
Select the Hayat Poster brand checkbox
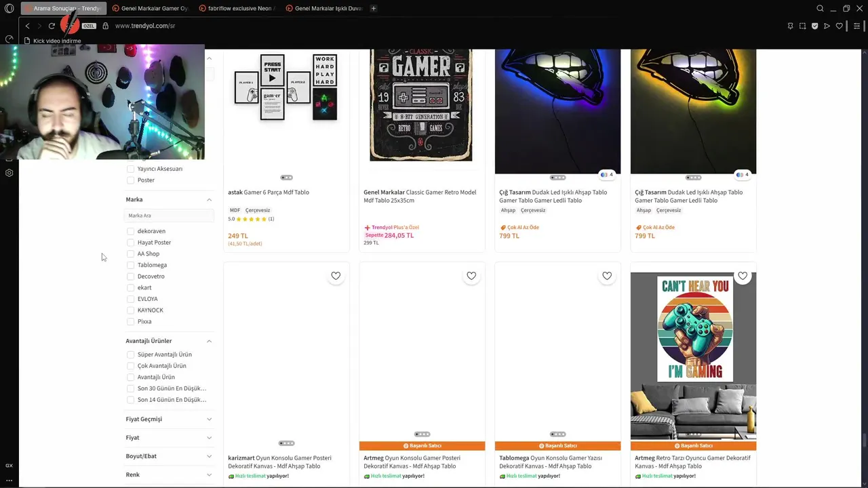[x=131, y=243]
